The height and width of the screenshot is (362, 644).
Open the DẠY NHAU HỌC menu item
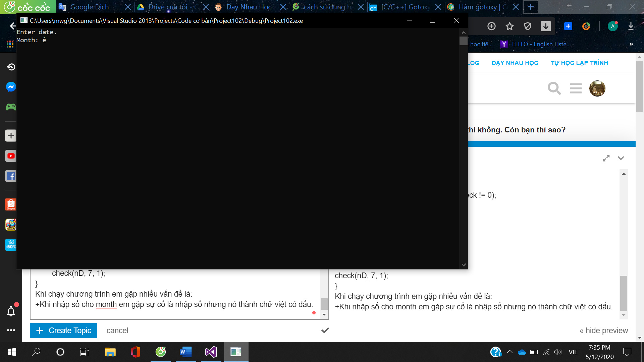[515, 63]
